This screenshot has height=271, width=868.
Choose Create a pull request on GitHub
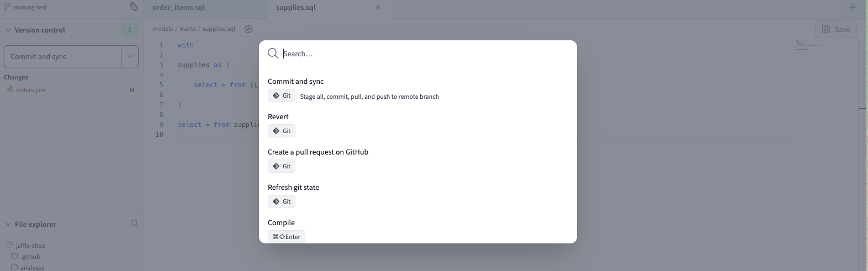(317, 152)
